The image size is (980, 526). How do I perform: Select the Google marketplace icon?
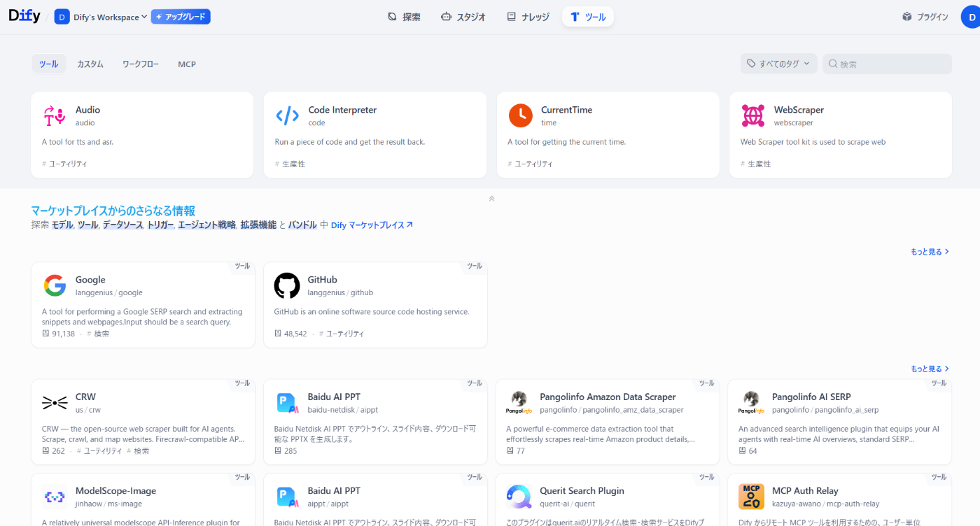[54, 285]
